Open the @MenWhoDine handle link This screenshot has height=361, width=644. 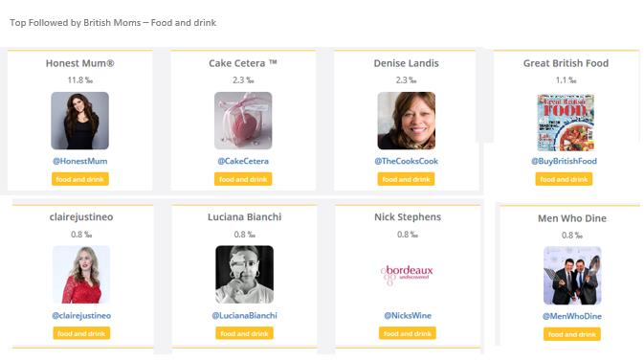pyautogui.click(x=572, y=316)
